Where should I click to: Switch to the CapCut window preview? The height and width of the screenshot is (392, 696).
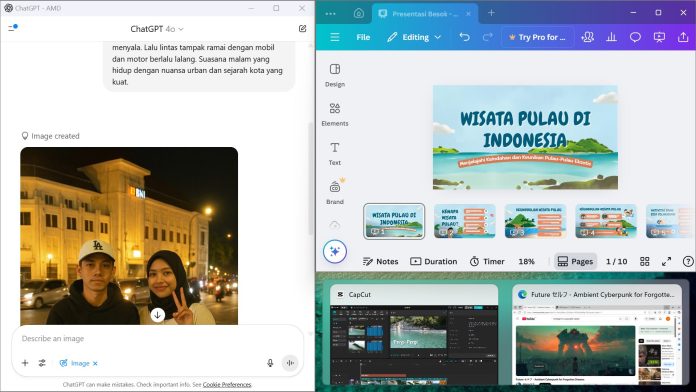click(414, 335)
